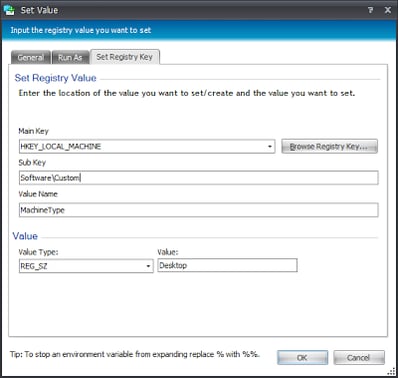Switch to the General tab
The width and height of the screenshot is (398, 378).
(30, 57)
